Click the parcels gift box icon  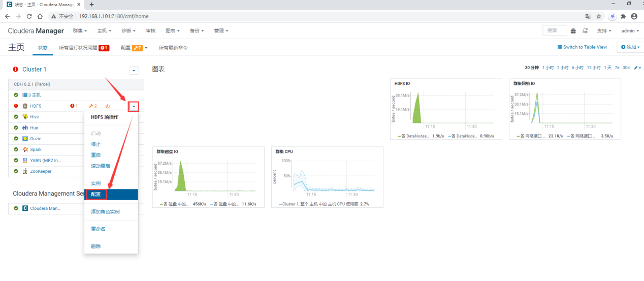tap(573, 30)
